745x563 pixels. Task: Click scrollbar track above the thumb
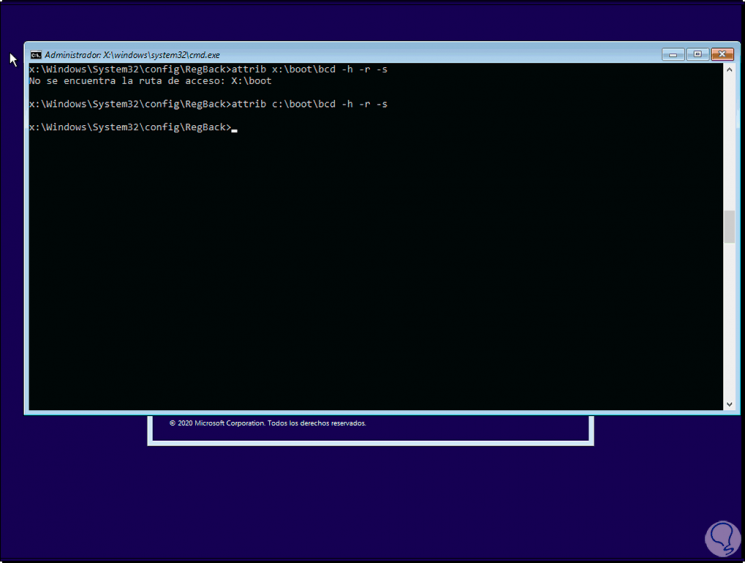[x=729, y=143]
